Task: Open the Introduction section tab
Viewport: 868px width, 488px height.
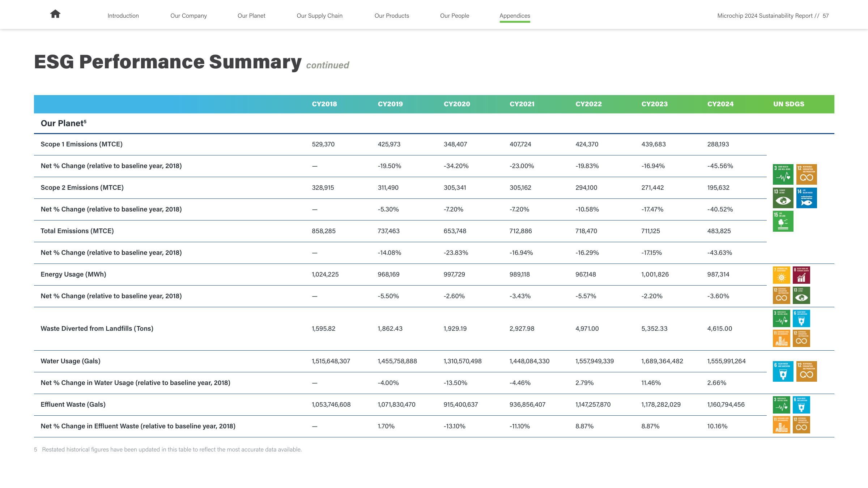Action: click(123, 16)
